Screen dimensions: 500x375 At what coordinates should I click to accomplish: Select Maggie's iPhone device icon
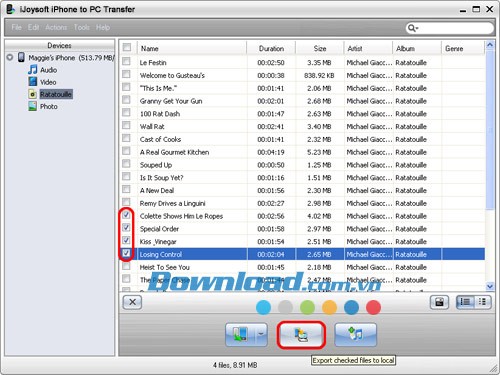[x=21, y=57]
